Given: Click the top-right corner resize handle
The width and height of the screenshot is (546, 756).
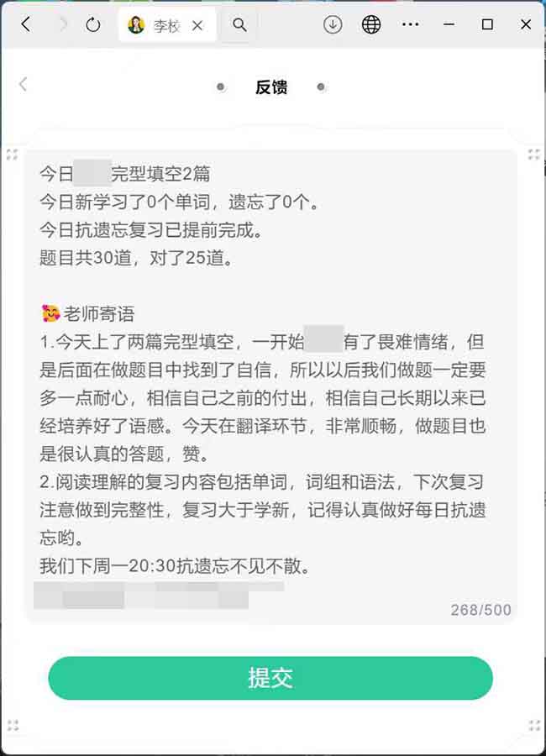Looking at the screenshot, I should (534, 155).
